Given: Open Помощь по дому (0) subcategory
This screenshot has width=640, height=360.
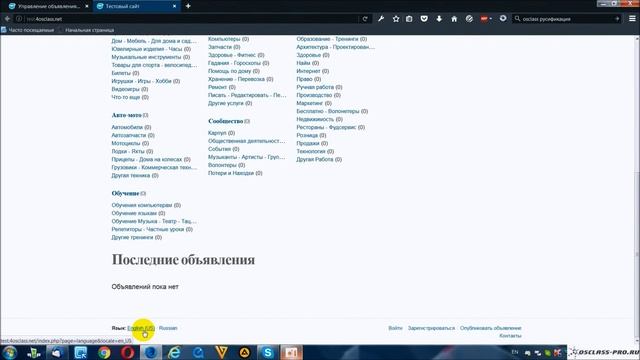Looking at the screenshot, I should [x=234, y=71].
